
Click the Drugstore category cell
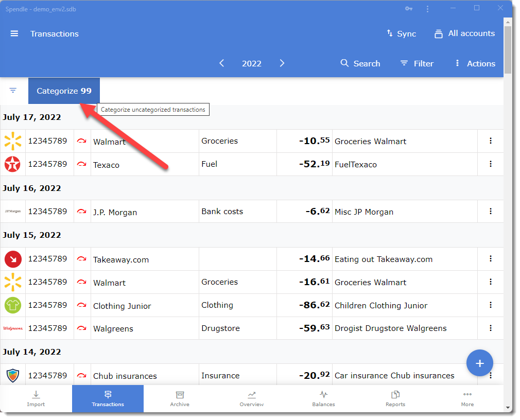tap(238, 328)
